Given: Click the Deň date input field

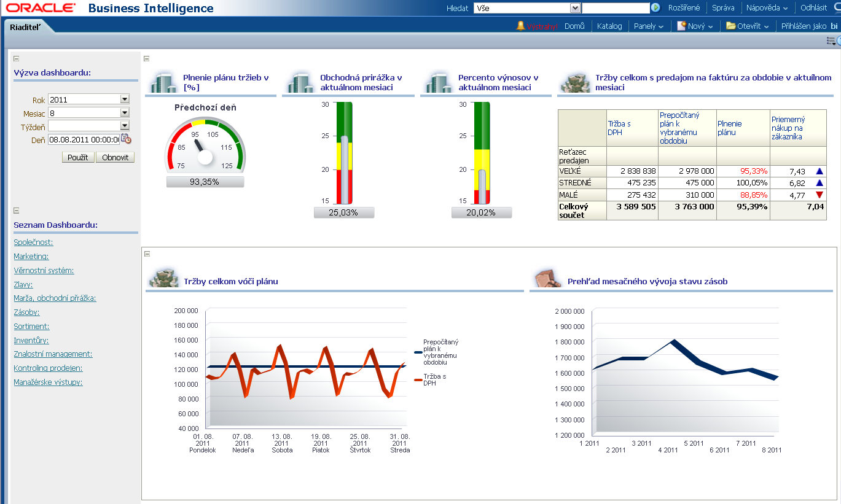Looking at the screenshot, I should 84,139.
